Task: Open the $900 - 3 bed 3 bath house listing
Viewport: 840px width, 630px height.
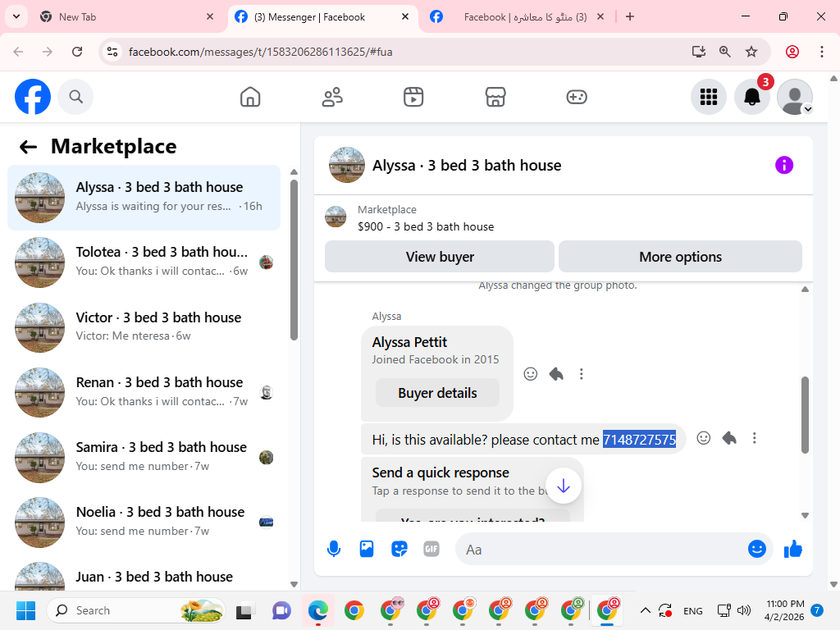Action: click(x=426, y=226)
